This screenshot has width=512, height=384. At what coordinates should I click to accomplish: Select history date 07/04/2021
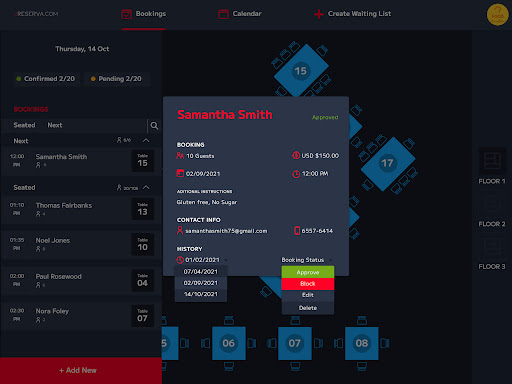tap(201, 272)
